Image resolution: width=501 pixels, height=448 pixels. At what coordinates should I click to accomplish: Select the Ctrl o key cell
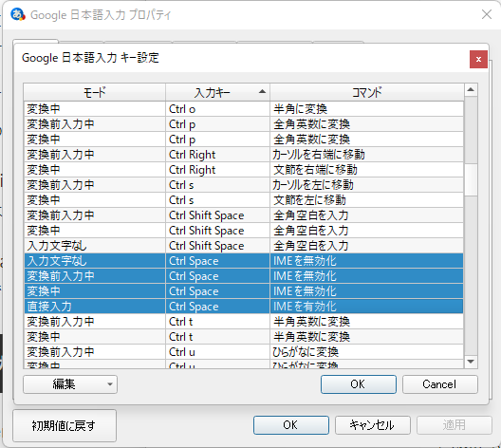217,109
